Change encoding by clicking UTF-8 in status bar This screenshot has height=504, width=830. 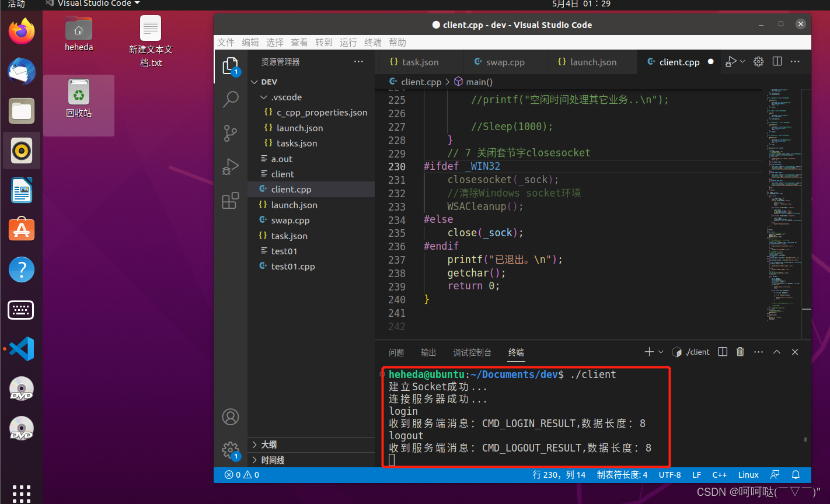point(669,475)
